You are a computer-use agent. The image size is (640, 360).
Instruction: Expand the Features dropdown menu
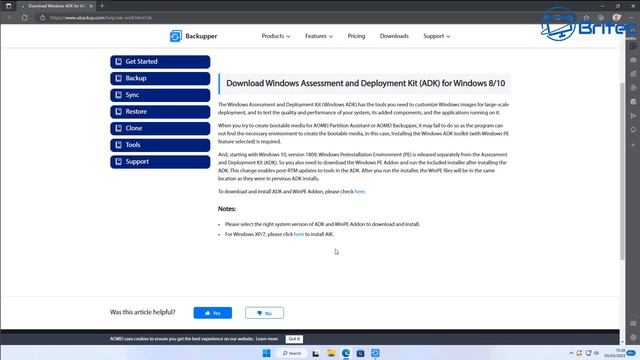tap(319, 36)
